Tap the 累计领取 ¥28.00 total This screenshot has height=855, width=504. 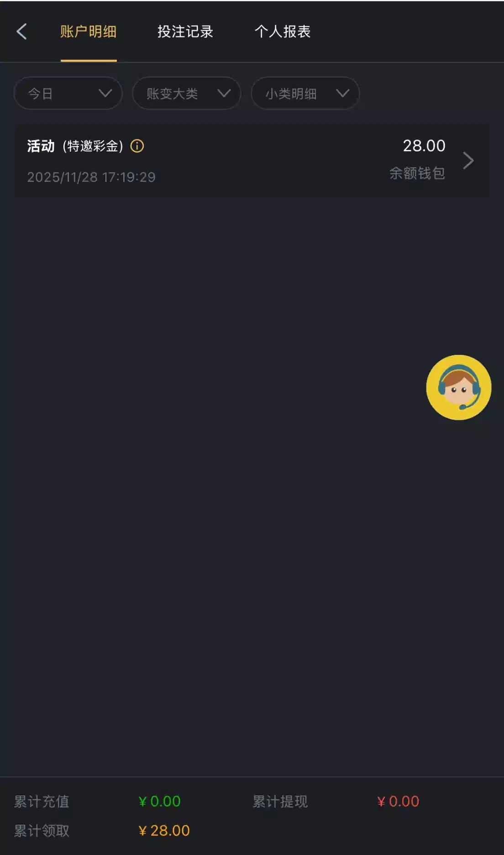click(164, 830)
